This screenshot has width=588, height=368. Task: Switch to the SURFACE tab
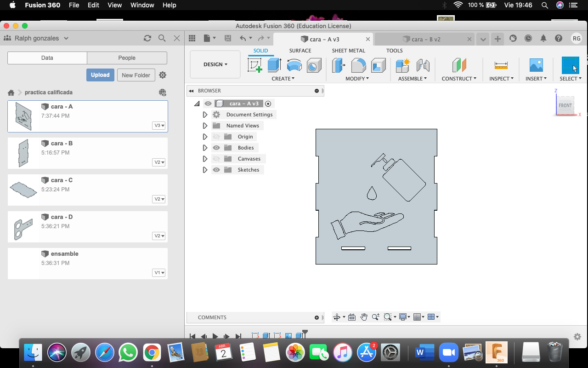pyautogui.click(x=300, y=51)
